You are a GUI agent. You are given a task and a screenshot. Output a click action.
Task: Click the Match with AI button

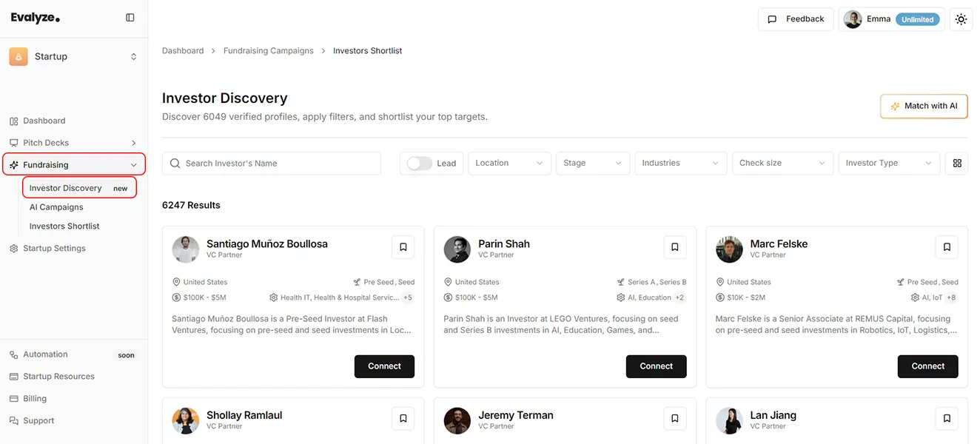(923, 106)
